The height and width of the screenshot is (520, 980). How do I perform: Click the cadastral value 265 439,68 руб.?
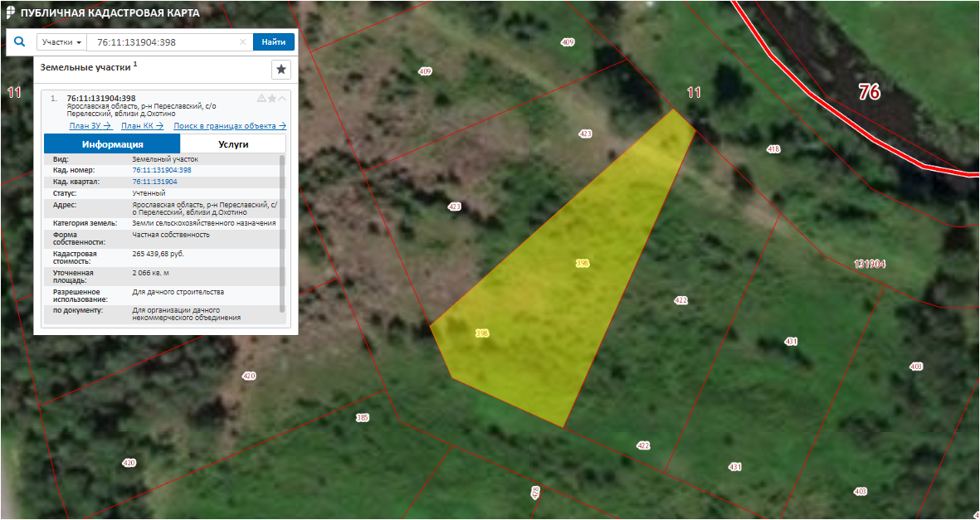point(158,254)
